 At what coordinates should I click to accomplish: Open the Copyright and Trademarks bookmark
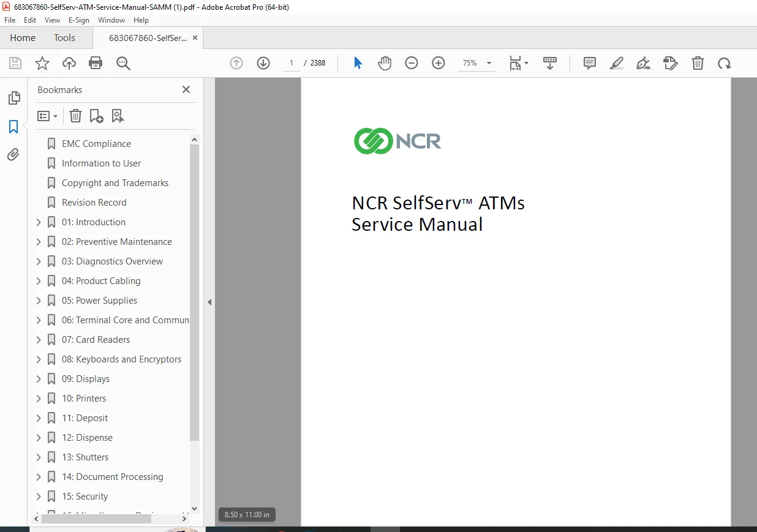click(x=115, y=183)
